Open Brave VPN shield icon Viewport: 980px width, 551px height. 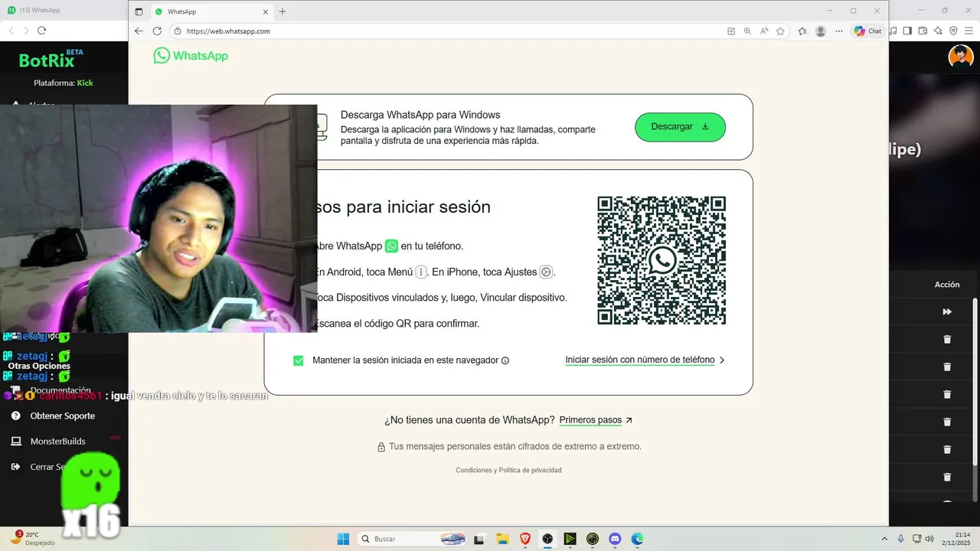tap(953, 31)
